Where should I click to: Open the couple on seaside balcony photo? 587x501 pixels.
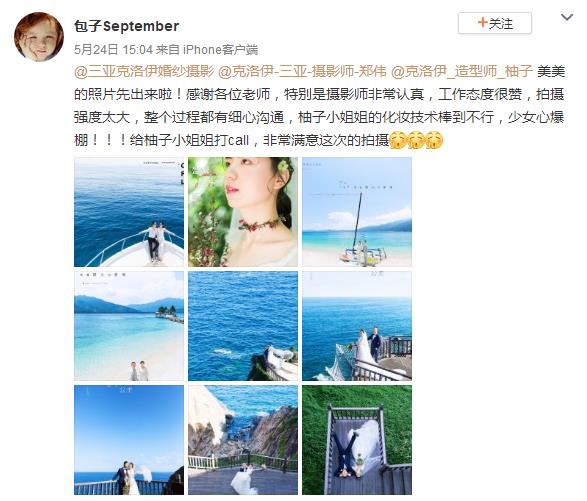[357, 326]
